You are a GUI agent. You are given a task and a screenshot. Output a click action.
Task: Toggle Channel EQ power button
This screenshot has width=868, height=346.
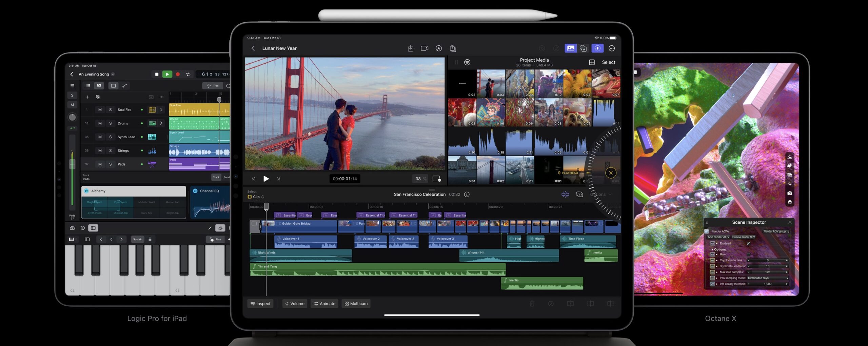195,191
